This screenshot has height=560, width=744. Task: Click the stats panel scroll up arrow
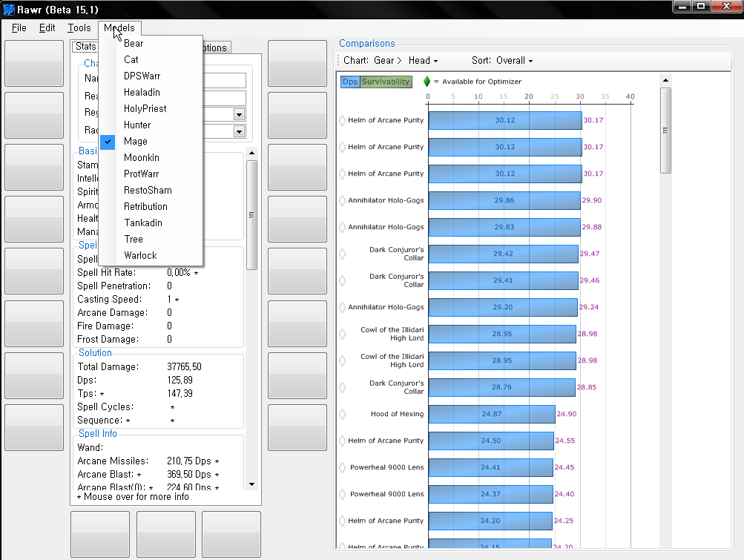[252, 153]
